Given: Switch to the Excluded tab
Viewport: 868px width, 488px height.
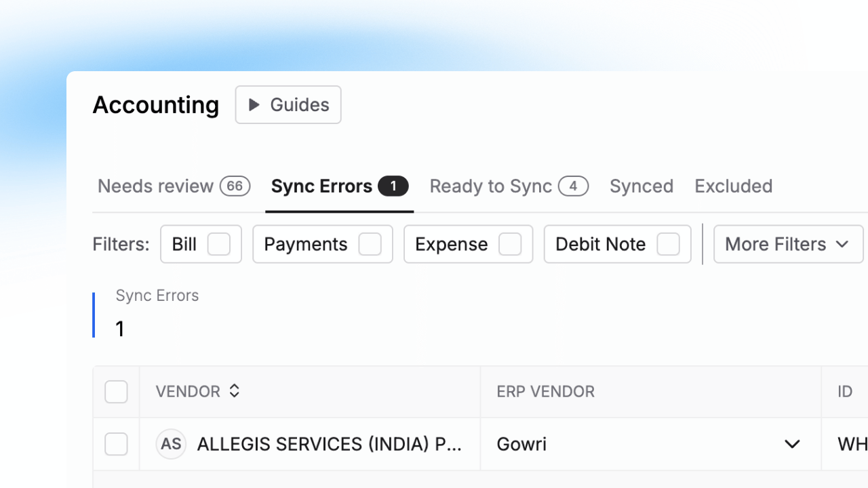Looking at the screenshot, I should (734, 186).
